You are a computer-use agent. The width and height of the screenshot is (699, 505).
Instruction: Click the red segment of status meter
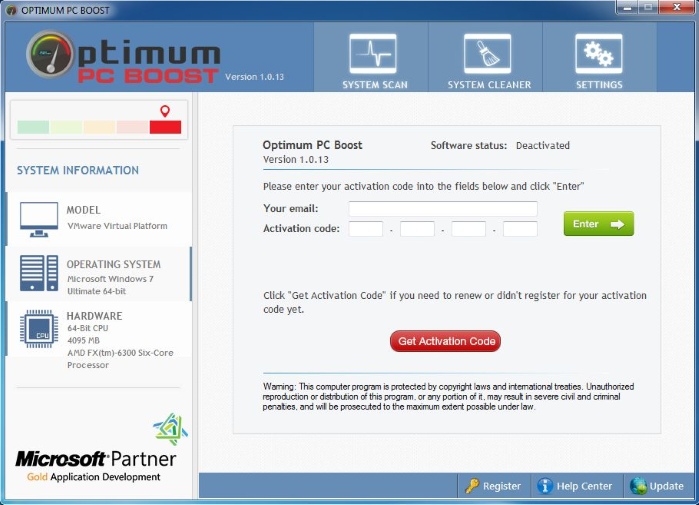coord(165,127)
